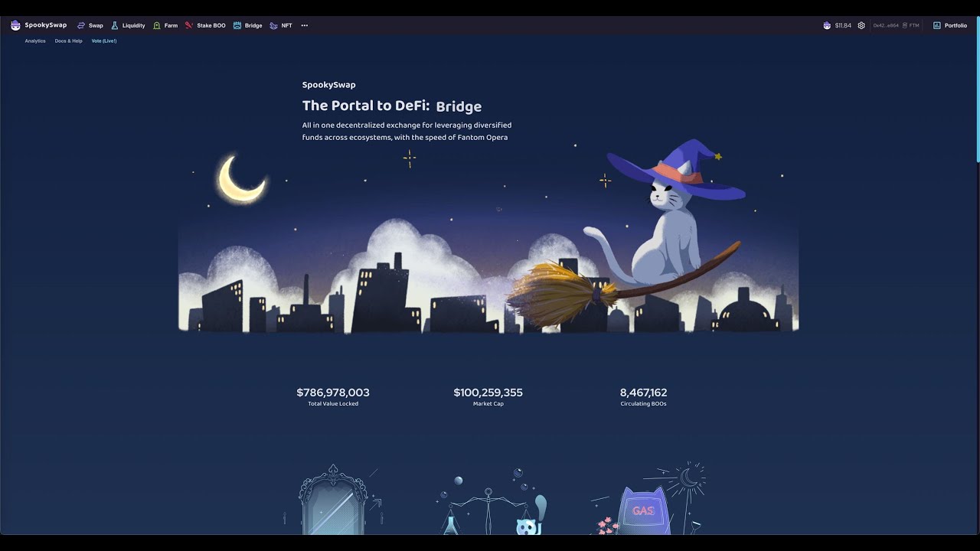Click the NFT rocking-horse icon

pyautogui.click(x=273, y=25)
